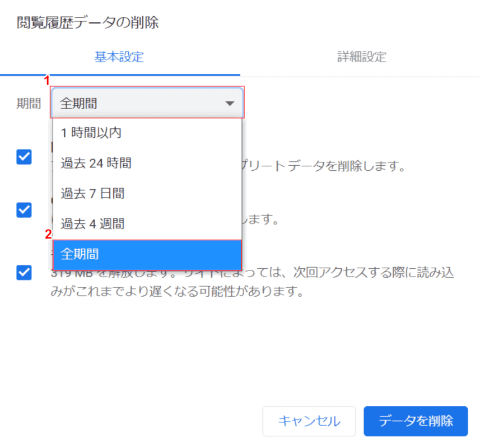The height and width of the screenshot is (448, 480).
Task: Toggle the second checkbox, the middle one
Action: pyautogui.click(x=24, y=210)
